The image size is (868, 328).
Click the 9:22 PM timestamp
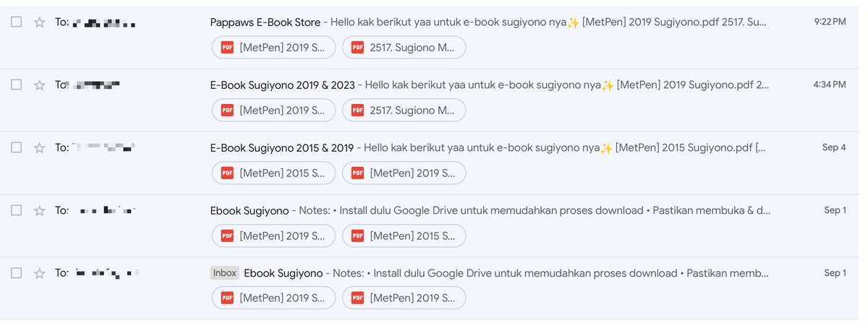coord(830,22)
